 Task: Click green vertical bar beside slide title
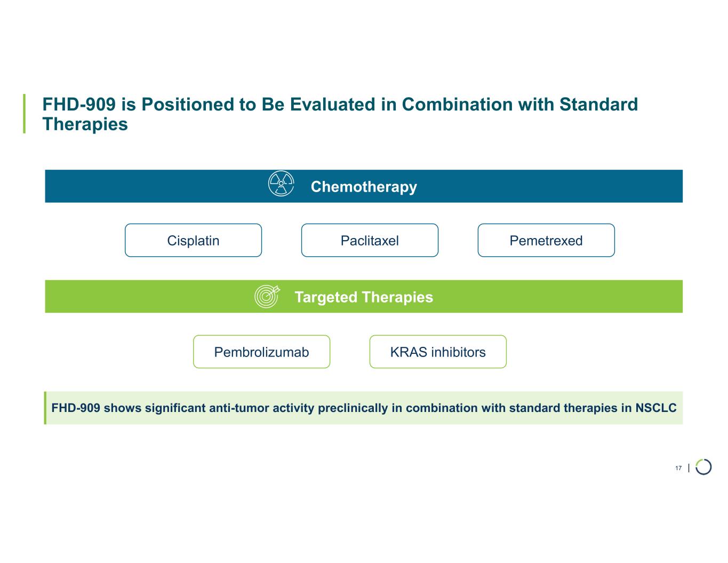pyautogui.click(x=24, y=113)
